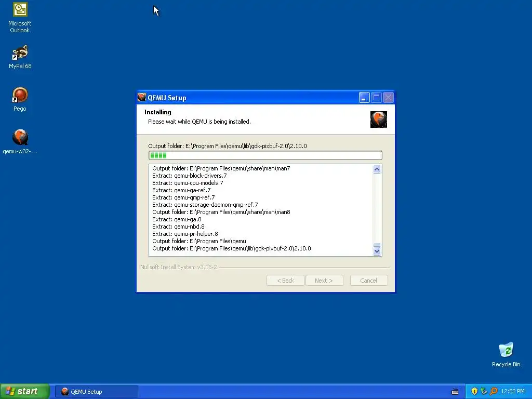
Task: Select log line ending with share\man\man8
Action: [x=221, y=212]
